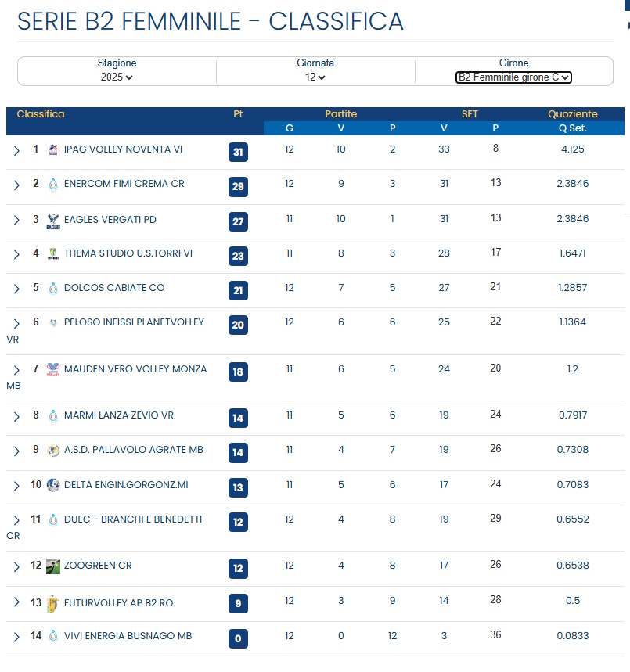Viewport: 630px width, 672px height.
Task: Click the Zoogreen CR team logo
Action: pos(53,566)
